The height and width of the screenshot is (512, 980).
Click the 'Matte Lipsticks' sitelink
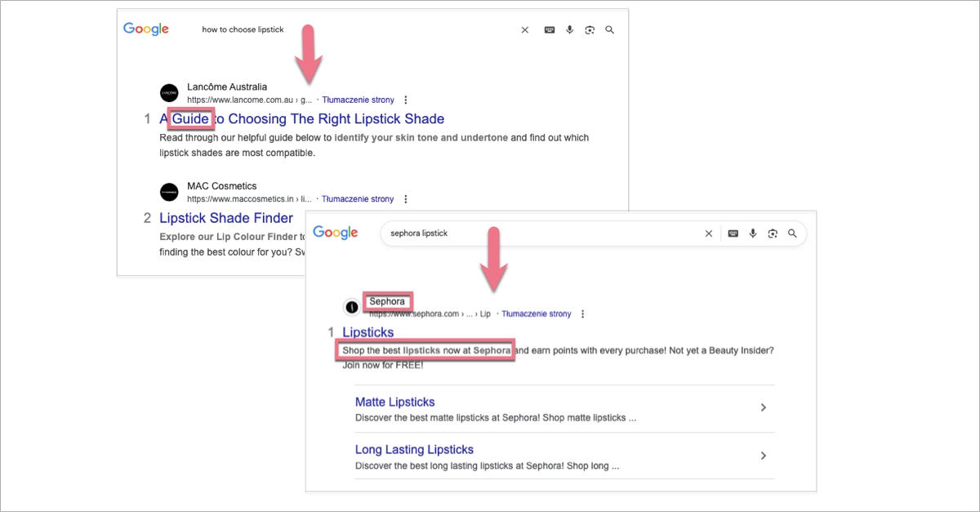tap(394, 402)
